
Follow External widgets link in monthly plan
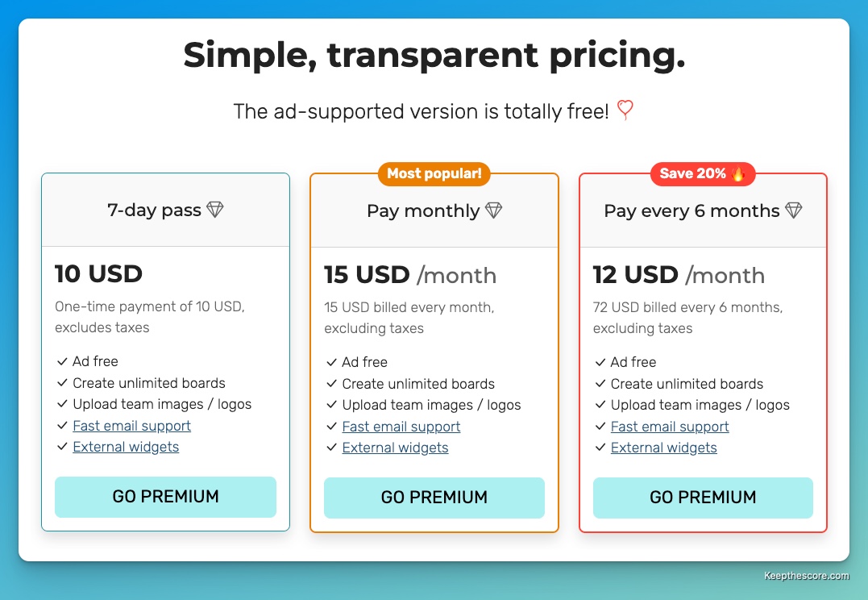click(x=395, y=448)
